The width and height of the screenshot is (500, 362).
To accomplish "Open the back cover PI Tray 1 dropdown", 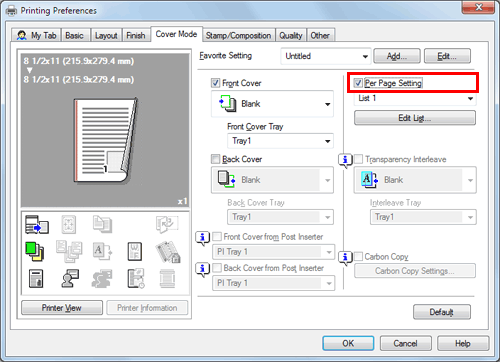I will tap(274, 283).
